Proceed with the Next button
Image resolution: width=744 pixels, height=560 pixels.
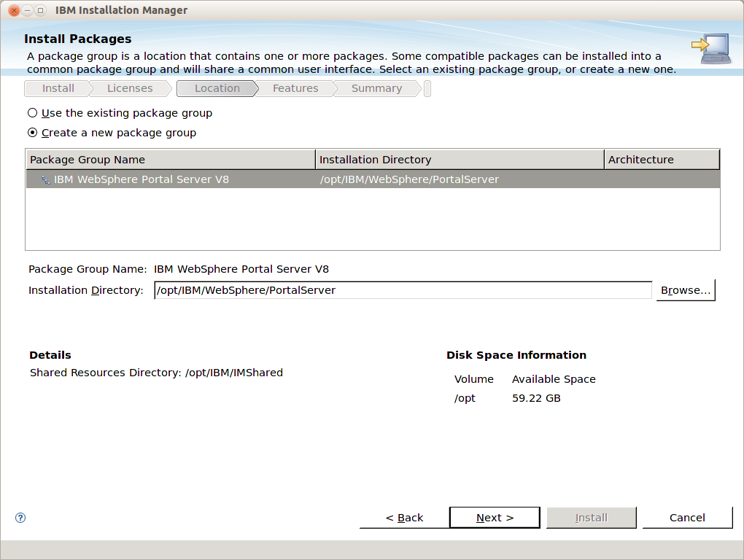coord(495,518)
